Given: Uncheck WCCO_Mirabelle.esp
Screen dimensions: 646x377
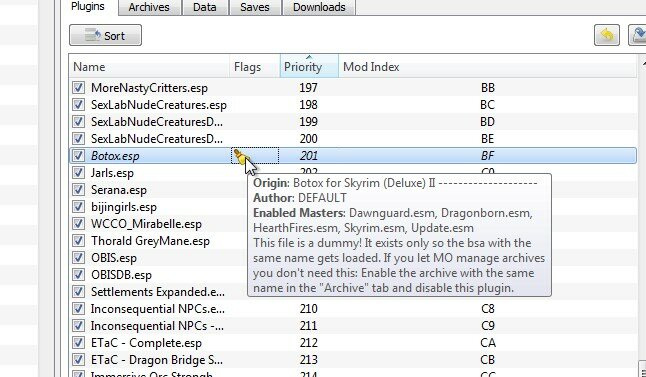Looking at the screenshot, I should click(x=78, y=224).
